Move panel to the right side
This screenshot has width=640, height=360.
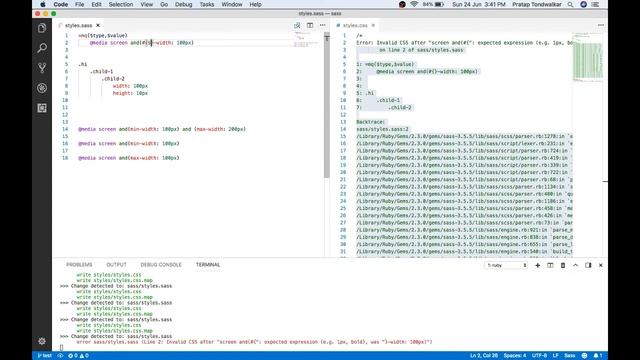[x=588, y=265]
